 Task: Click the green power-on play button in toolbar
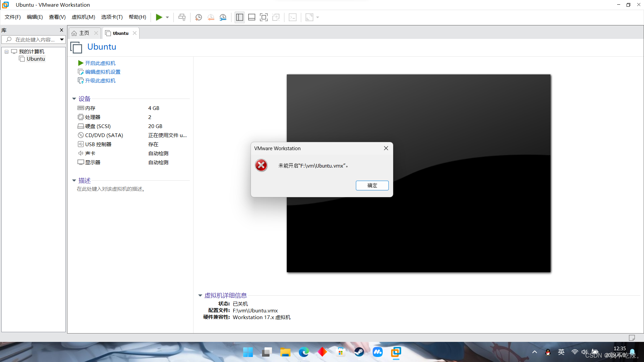tap(159, 17)
